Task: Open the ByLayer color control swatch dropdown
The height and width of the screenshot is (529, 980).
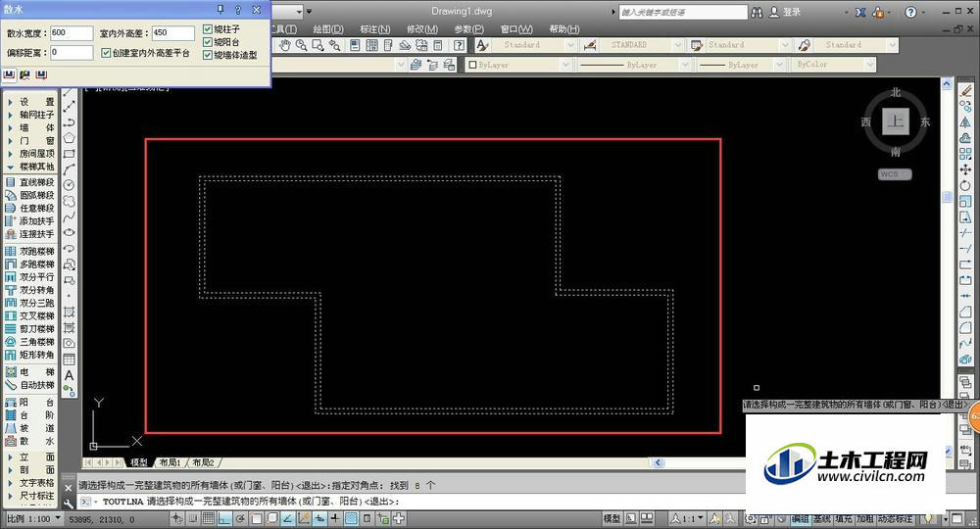Action: [565, 65]
